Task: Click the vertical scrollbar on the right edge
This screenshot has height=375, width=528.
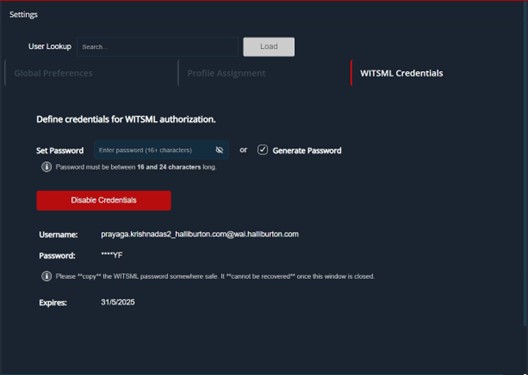Action: pyautogui.click(x=525, y=163)
